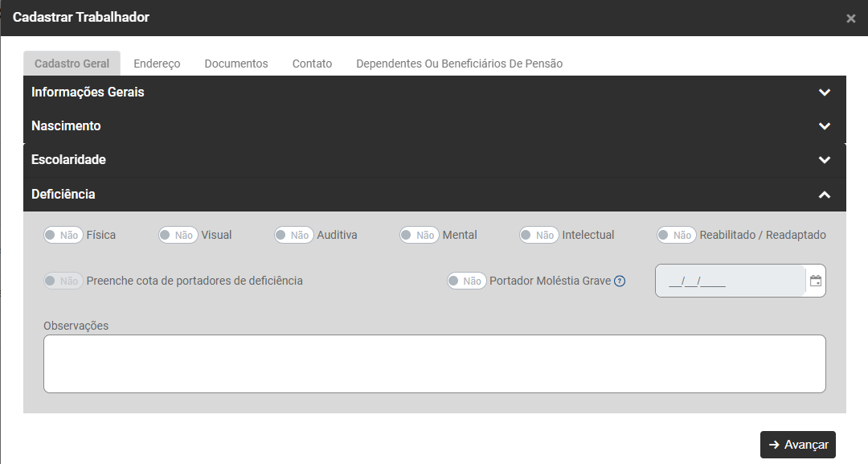The image size is (868, 464).
Task: Collapse the Deficiência section
Action: (x=824, y=195)
